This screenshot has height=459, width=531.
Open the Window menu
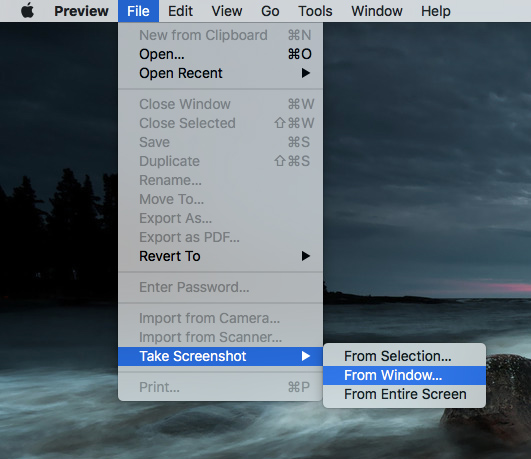377,11
